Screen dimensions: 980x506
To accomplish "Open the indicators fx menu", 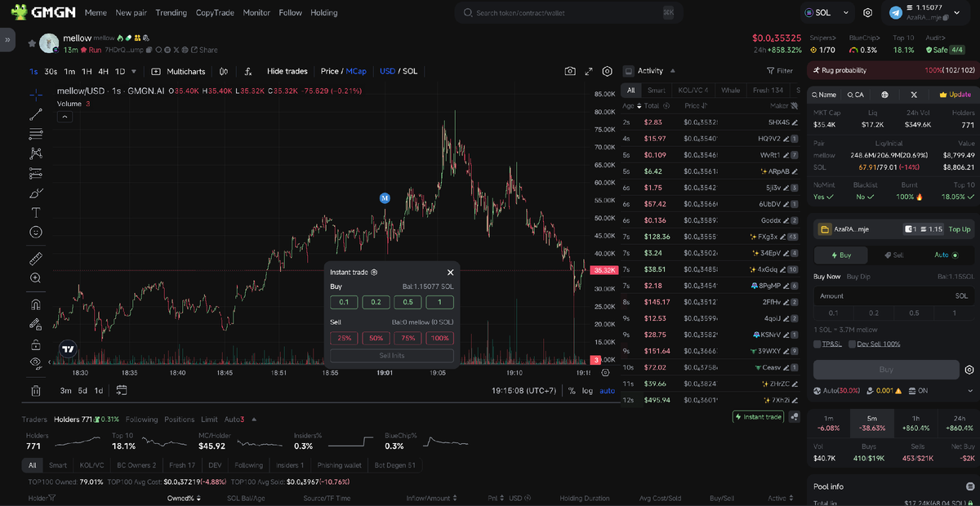I will tap(248, 71).
